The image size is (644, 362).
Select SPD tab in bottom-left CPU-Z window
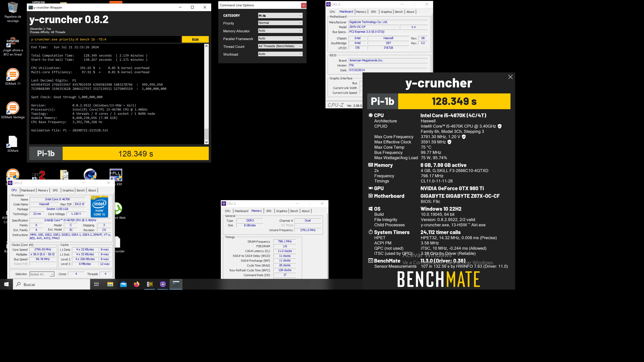coord(55,190)
